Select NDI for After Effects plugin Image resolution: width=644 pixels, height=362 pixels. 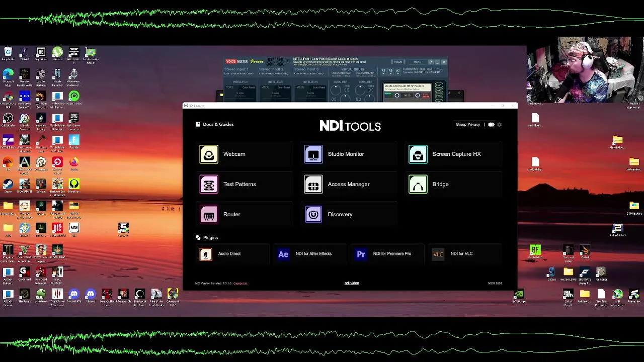[x=310, y=254]
